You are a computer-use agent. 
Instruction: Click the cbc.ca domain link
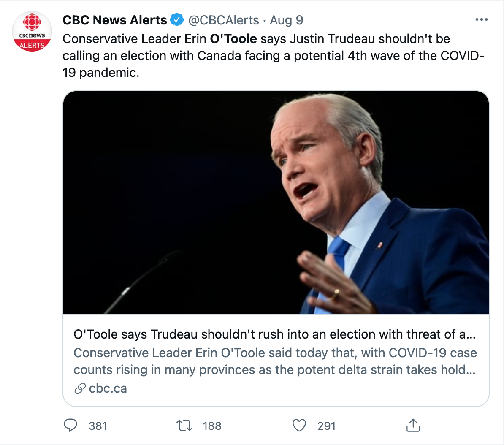[108, 388]
